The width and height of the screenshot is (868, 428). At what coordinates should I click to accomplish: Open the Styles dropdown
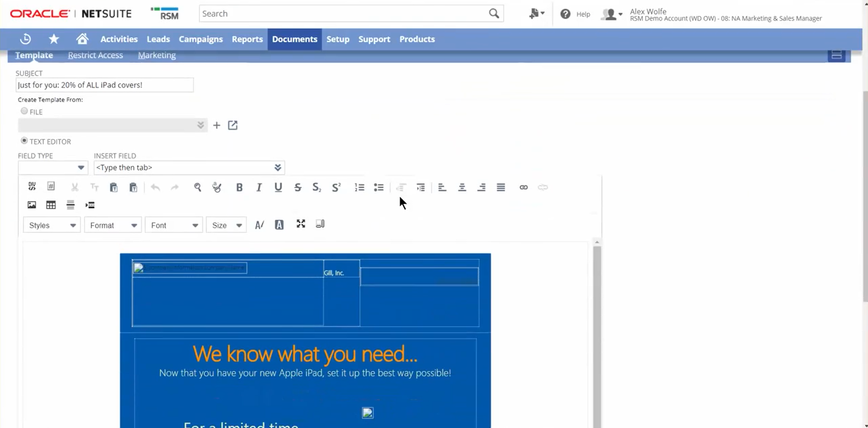pos(52,225)
